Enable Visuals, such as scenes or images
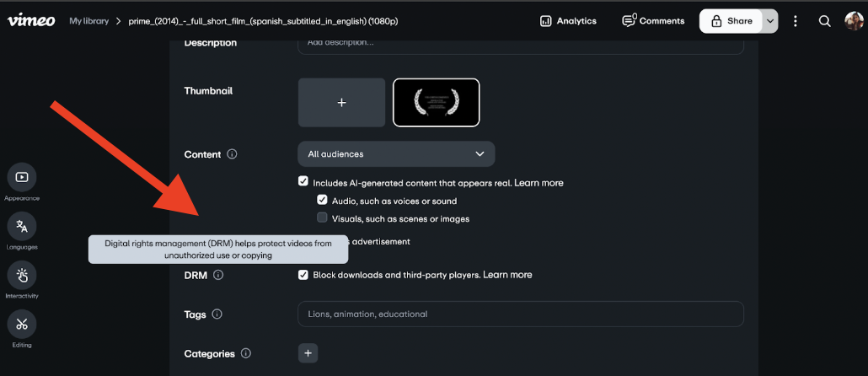 pyautogui.click(x=322, y=218)
